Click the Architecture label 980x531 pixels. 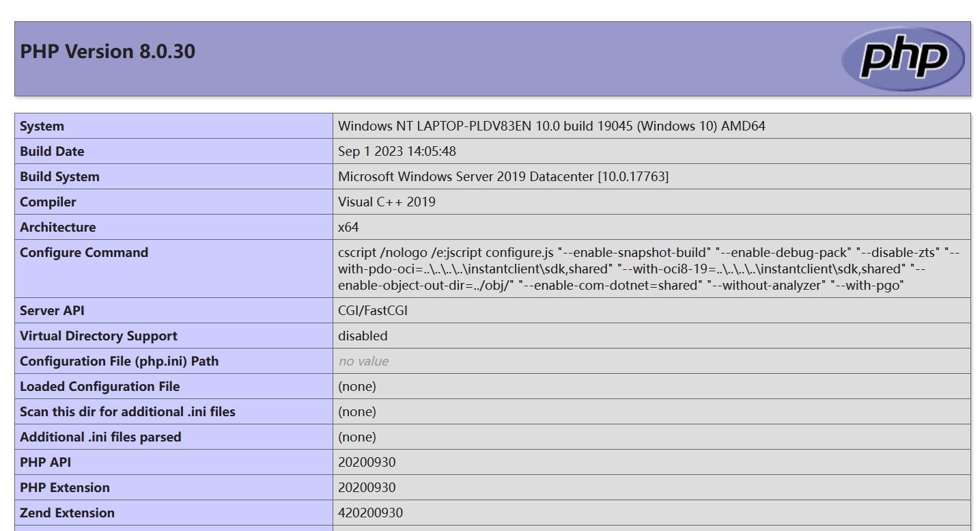58,228
